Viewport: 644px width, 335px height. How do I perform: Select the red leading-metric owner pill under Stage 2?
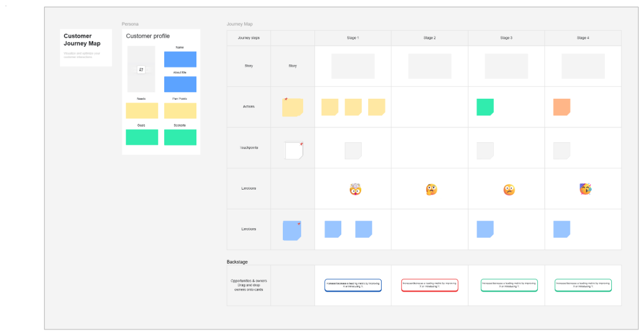tap(430, 285)
